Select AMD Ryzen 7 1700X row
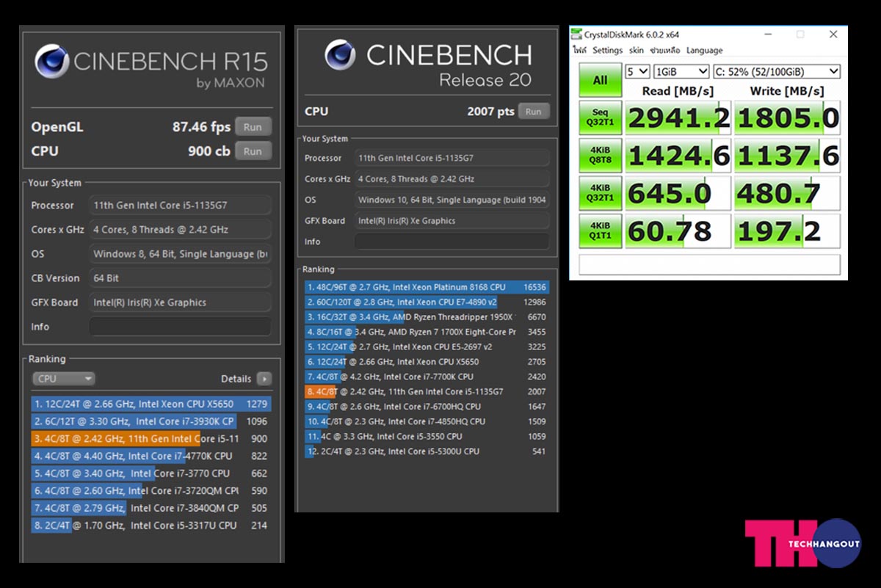This screenshot has width=881, height=588. (x=427, y=332)
